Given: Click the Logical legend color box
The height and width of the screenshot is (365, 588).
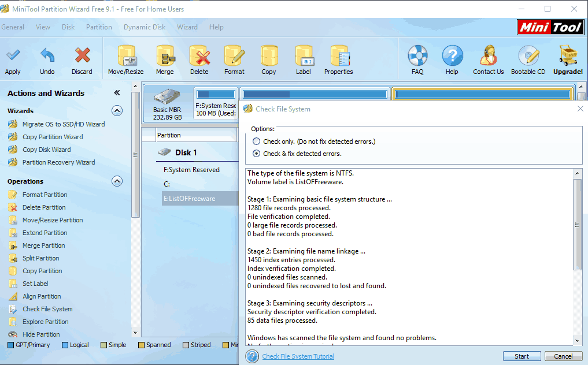Looking at the screenshot, I should click(x=65, y=345).
